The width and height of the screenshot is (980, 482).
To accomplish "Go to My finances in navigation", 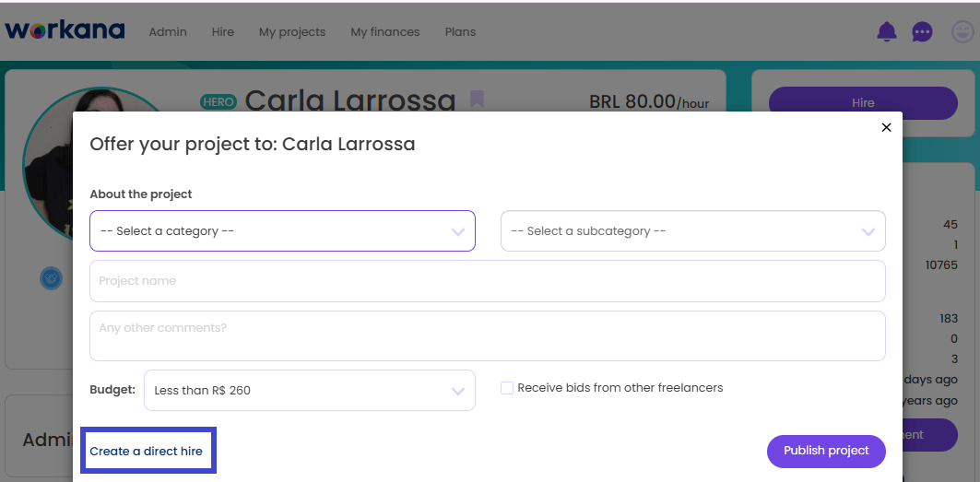I will 385,32.
